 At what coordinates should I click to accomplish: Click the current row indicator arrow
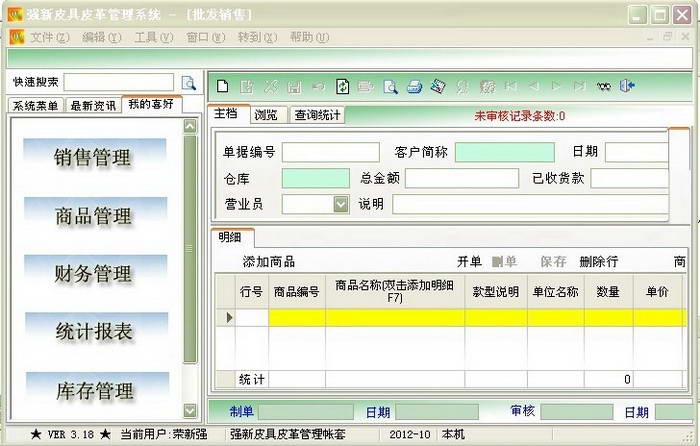point(229,317)
